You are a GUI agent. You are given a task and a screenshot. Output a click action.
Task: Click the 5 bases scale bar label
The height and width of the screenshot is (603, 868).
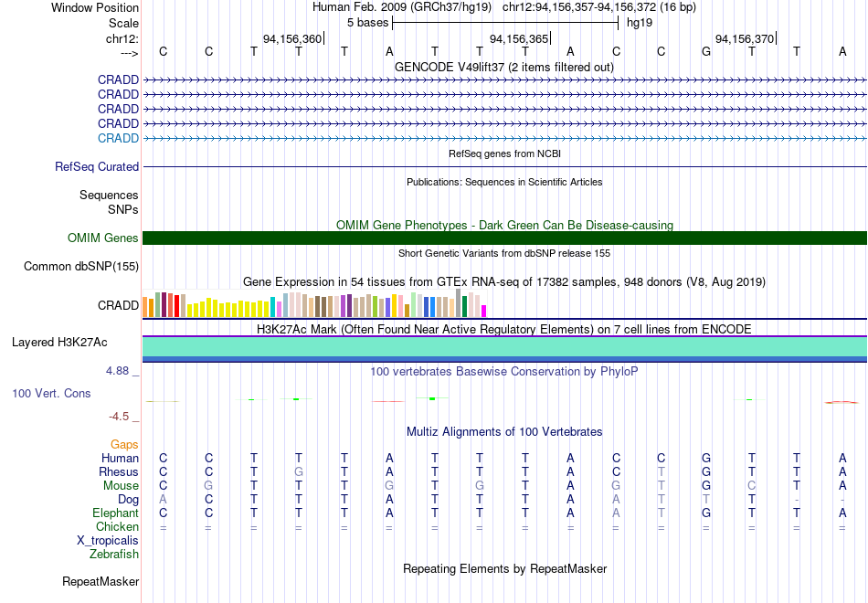367,23
